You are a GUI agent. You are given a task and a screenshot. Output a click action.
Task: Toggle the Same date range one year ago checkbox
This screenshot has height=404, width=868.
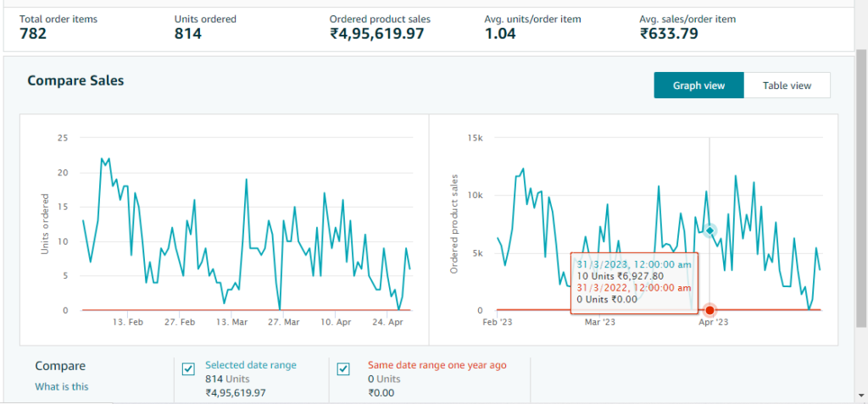tap(343, 368)
